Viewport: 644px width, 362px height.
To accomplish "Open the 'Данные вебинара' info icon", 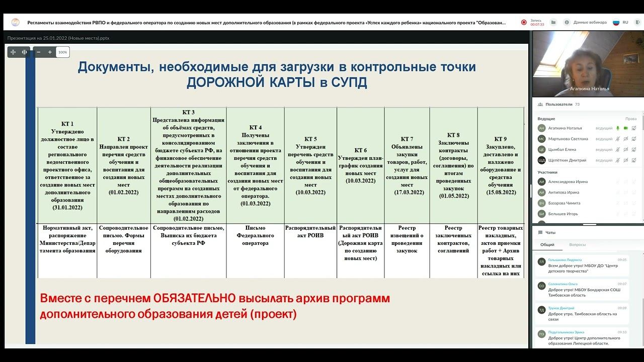I will click(x=567, y=22).
